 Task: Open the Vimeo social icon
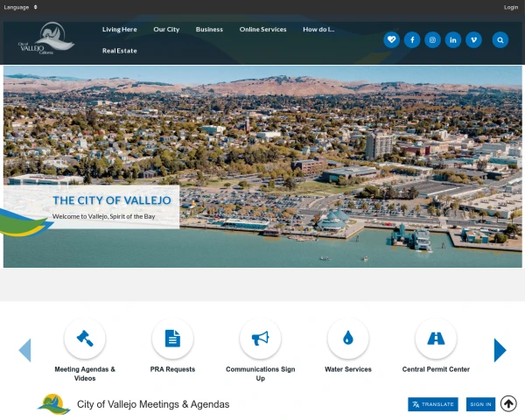(x=473, y=40)
